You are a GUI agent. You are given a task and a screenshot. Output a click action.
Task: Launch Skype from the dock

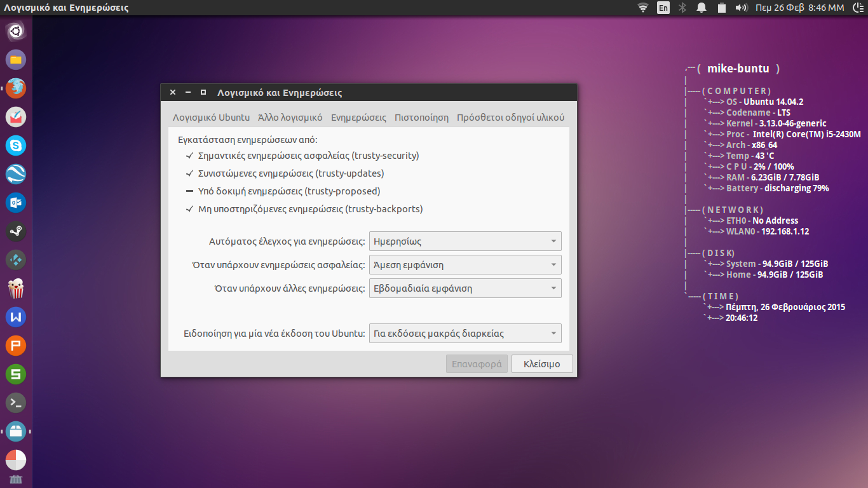pyautogui.click(x=16, y=146)
